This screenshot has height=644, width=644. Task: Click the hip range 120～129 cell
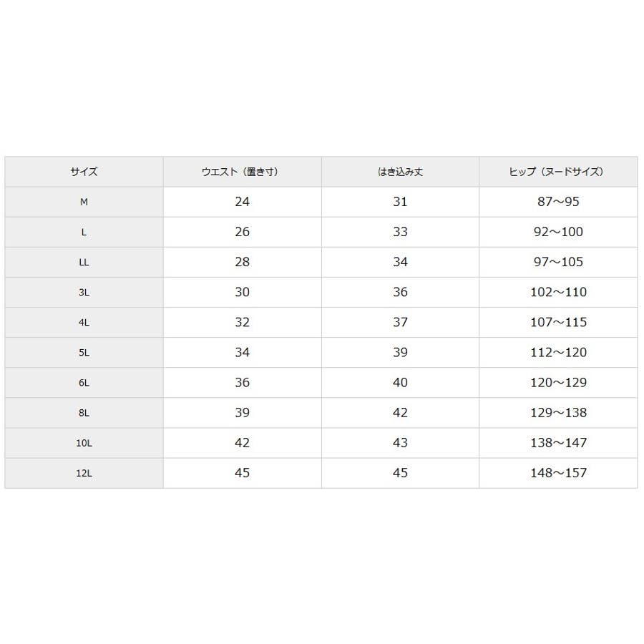(558, 383)
